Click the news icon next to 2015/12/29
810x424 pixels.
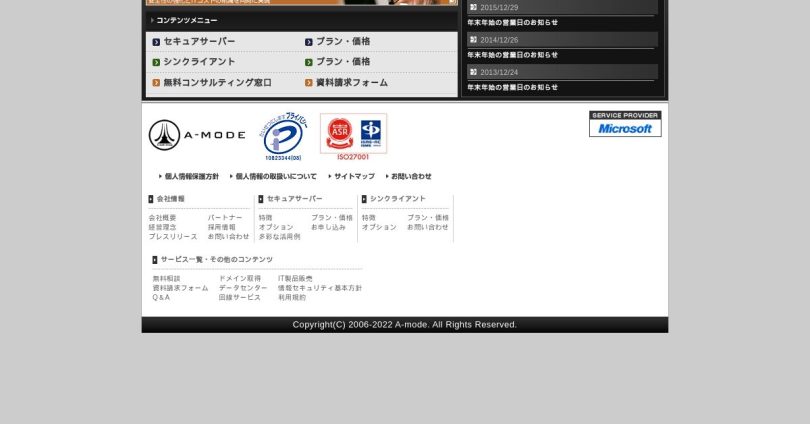473,7
